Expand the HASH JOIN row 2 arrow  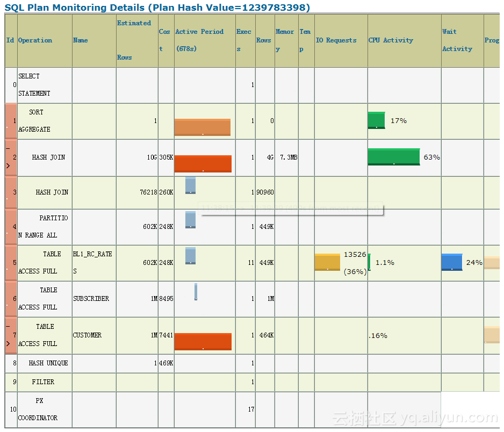pyautogui.click(x=8, y=166)
